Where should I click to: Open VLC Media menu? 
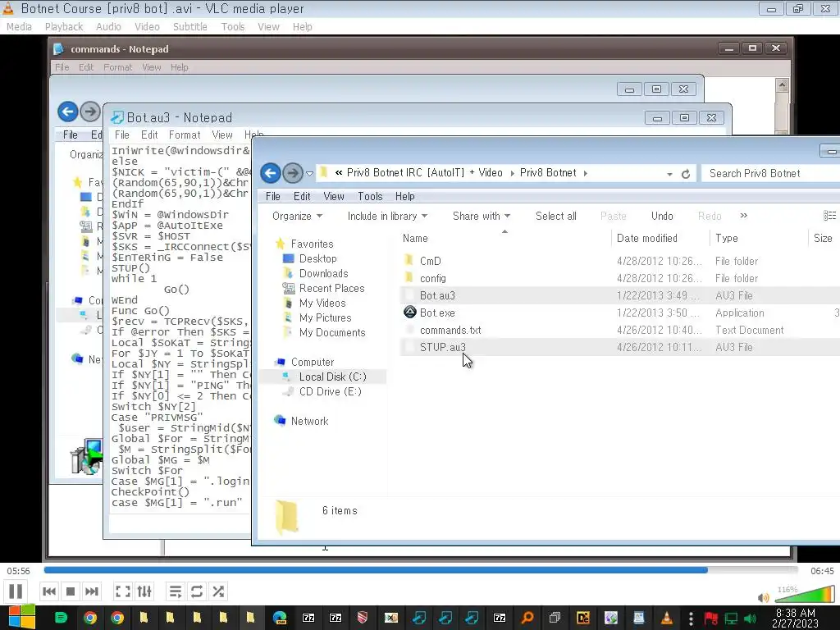click(x=20, y=27)
